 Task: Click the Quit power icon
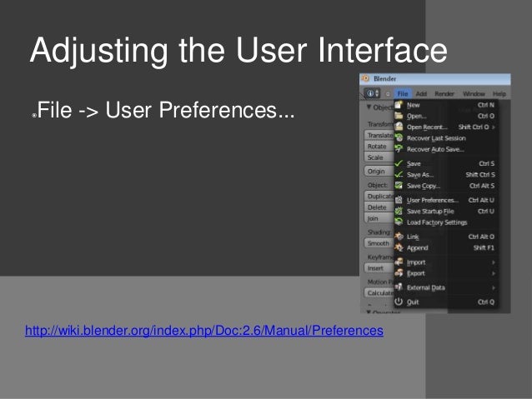[x=399, y=302]
